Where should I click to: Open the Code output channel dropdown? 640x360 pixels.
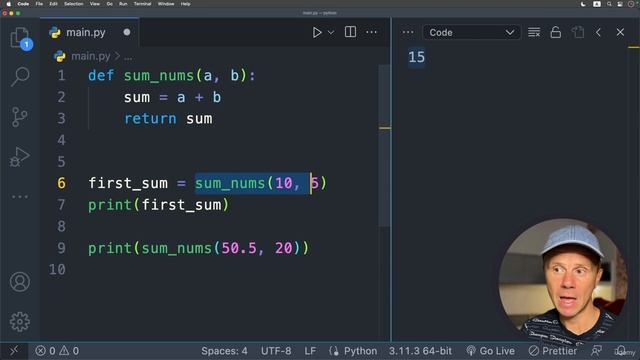pos(471,32)
